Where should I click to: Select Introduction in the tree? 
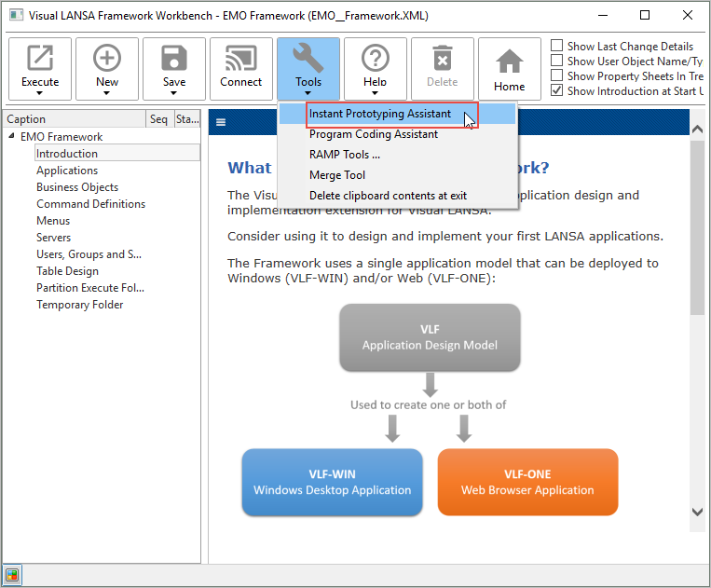coord(67,153)
